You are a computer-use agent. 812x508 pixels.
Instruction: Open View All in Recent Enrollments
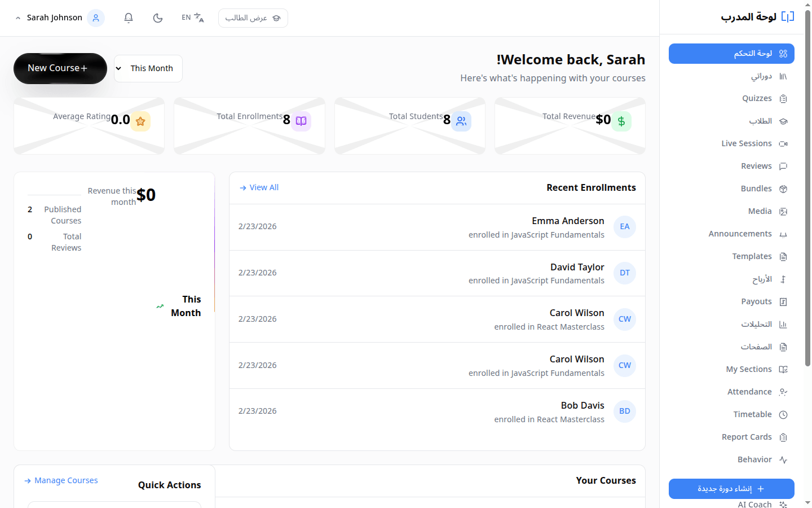258,187
